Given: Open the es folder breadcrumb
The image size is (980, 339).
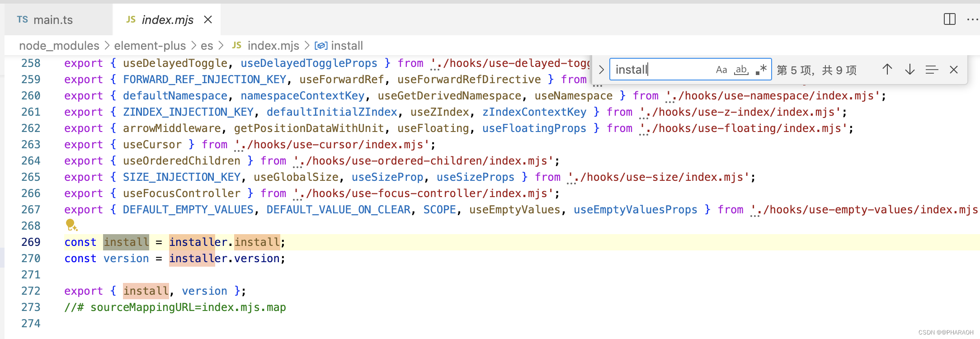Looking at the screenshot, I should coord(207,46).
